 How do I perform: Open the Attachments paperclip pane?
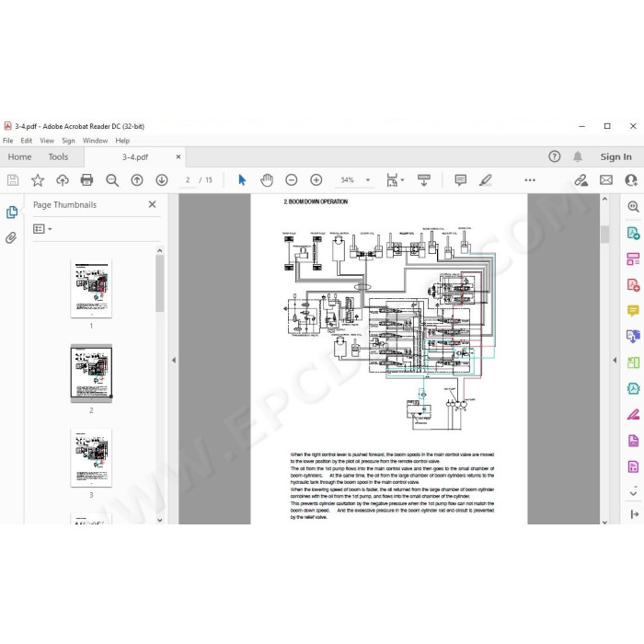[11, 237]
